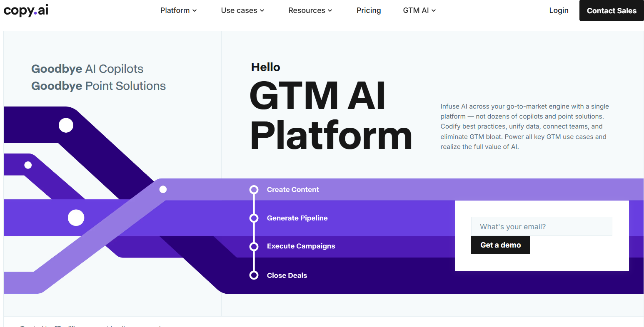Click the Hello heading text
This screenshot has width=644, height=327.
point(266,67)
